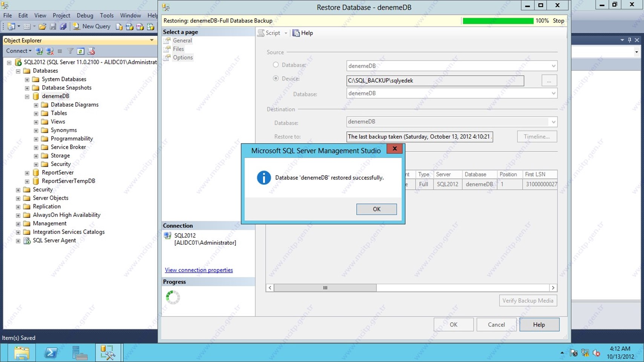This screenshot has height=362, width=644.
Task: Click the green restore progress bar
Action: (498, 21)
